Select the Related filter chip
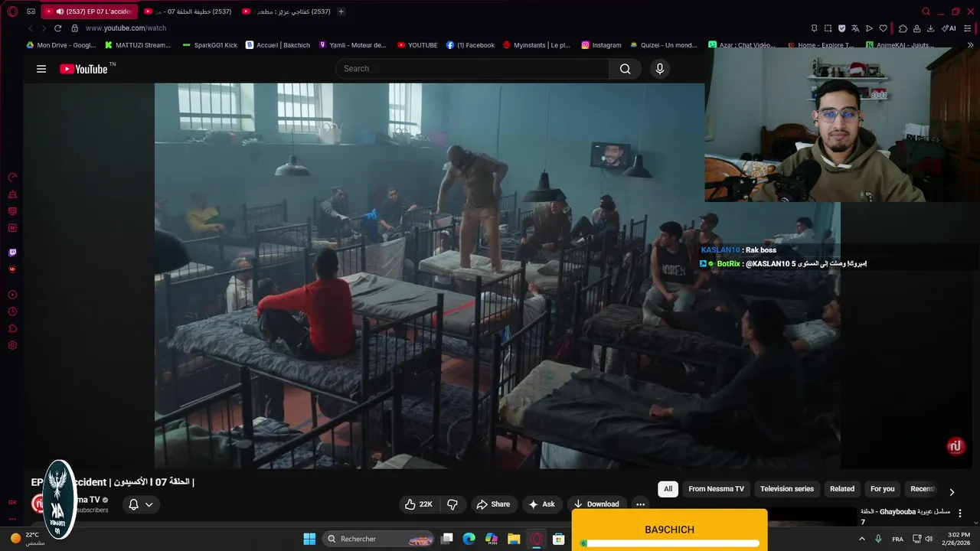 click(842, 489)
